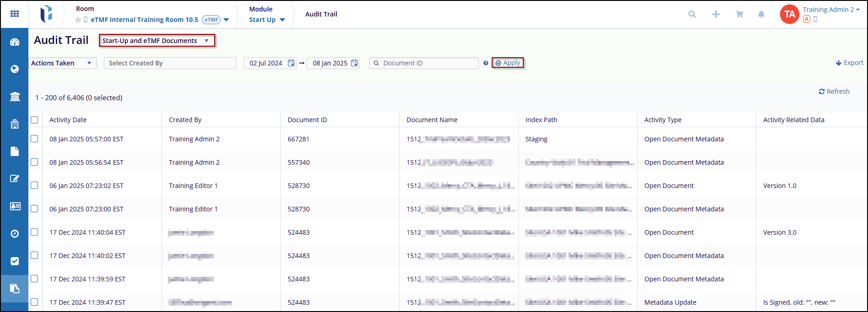The image size is (868, 312).
Task: Select checkbox for Document ID 557340 row
Action: 34,162
